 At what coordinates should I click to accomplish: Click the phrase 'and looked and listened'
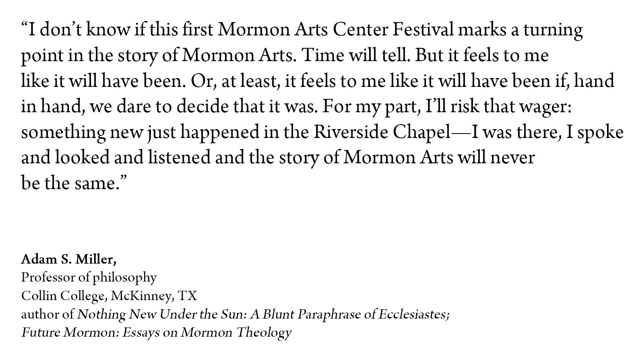tap(116, 158)
